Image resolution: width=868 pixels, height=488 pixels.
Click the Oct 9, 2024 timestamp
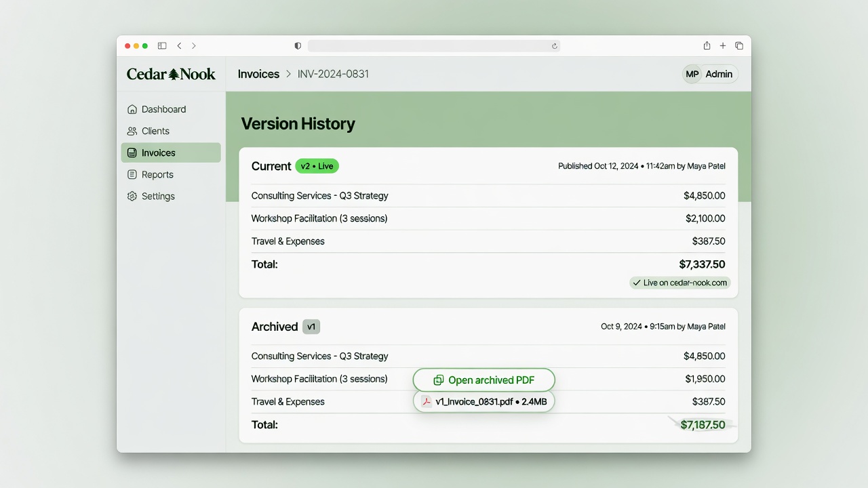tap(663, 327)
